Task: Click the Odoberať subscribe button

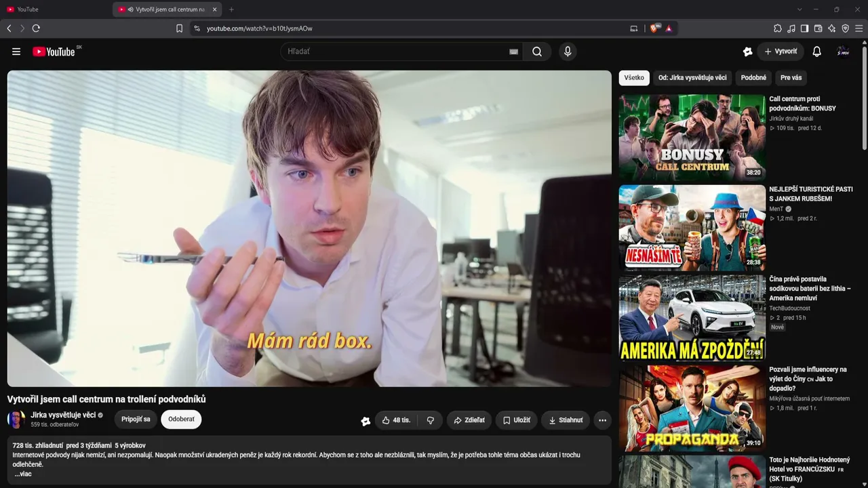Action: click(181, 420)
